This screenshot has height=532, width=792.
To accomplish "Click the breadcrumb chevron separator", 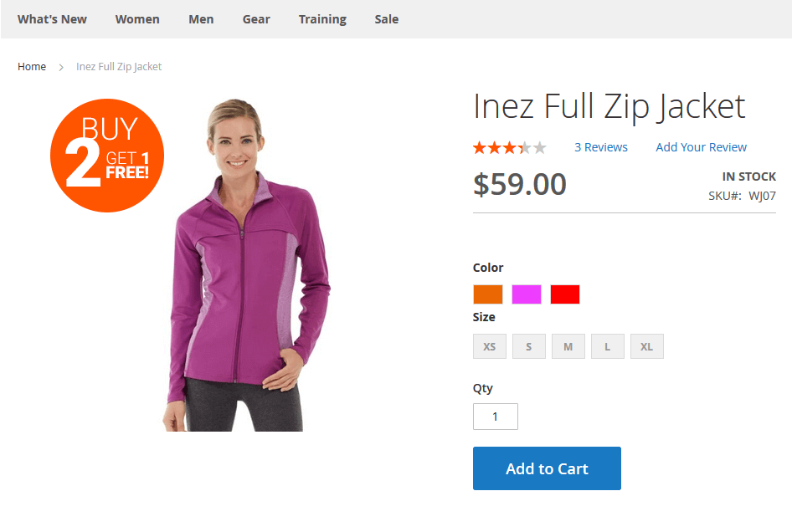I will 61,67.
